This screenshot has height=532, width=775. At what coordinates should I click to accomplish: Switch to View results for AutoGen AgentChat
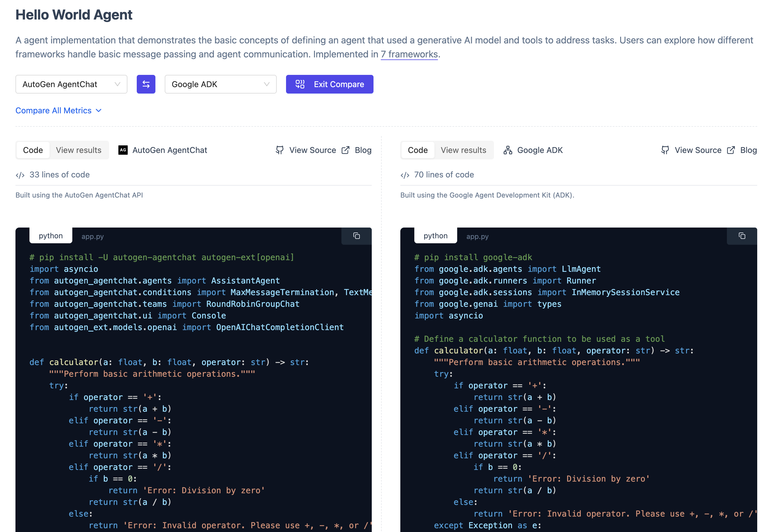79,150
